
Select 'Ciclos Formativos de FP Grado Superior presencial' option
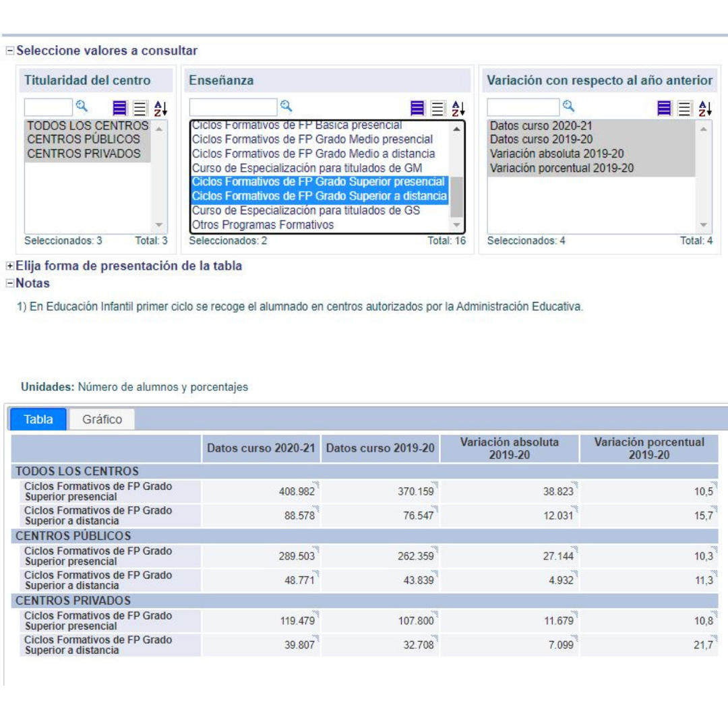(320, 182)
